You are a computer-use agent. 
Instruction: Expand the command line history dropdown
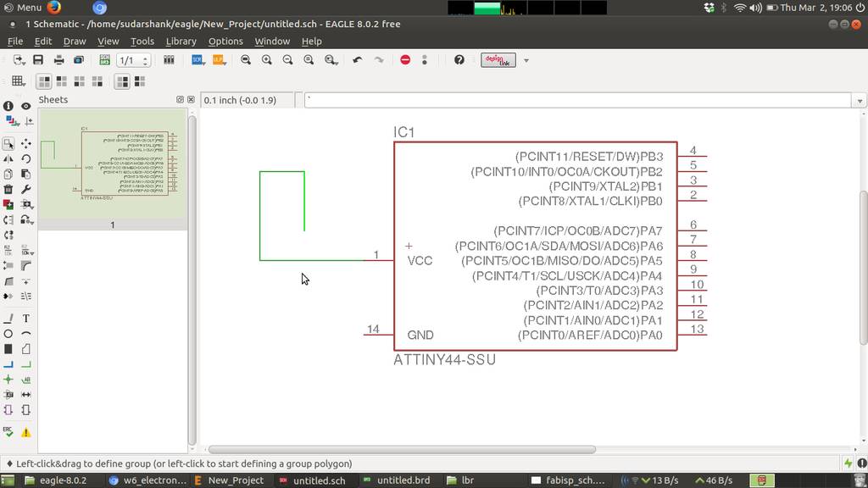(860, 101)
